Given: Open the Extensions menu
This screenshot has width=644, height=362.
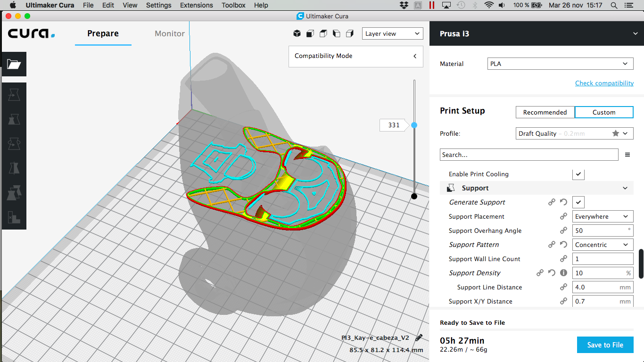Looking at the screenshot, I should (196, 5).
